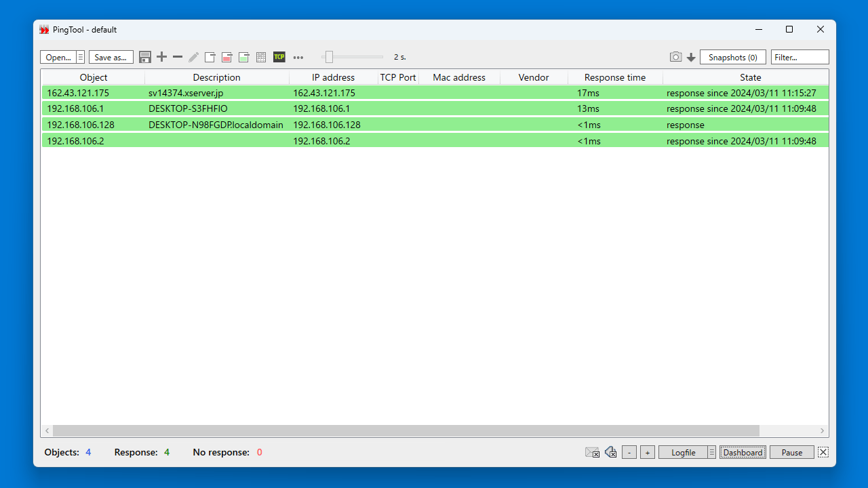Add a new object with plus icon

(161, 57)
